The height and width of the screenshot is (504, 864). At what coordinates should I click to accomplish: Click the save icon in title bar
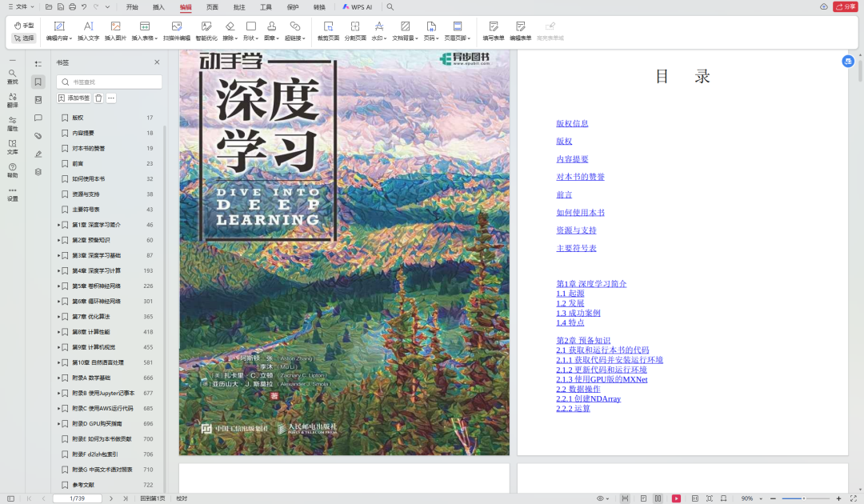61,7
